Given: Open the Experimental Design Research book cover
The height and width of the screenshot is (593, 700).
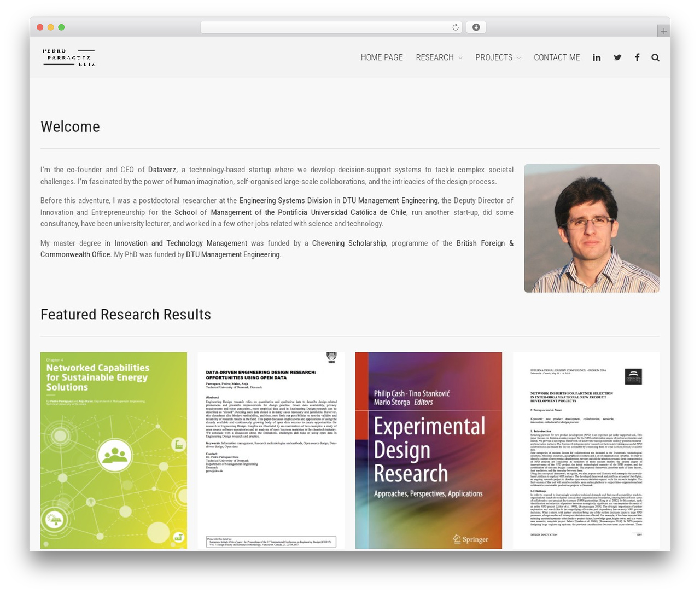Looking at the screenshot, I should click(429, 450).
